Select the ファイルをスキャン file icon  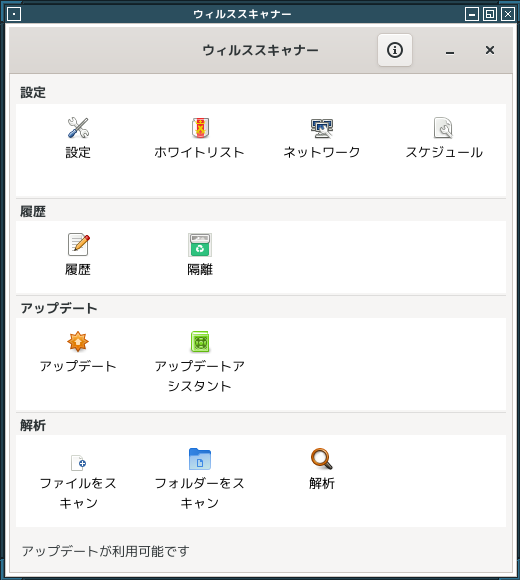(78, 462)
